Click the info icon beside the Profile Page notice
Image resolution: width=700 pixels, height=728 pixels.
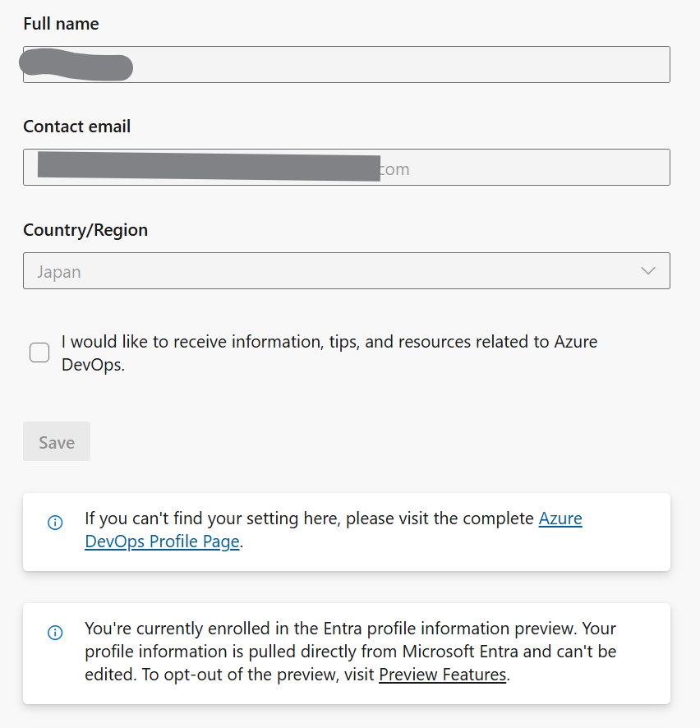point(55,523)
